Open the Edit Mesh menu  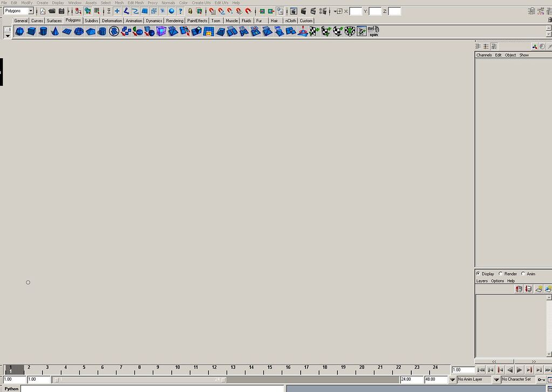[135, 3]
